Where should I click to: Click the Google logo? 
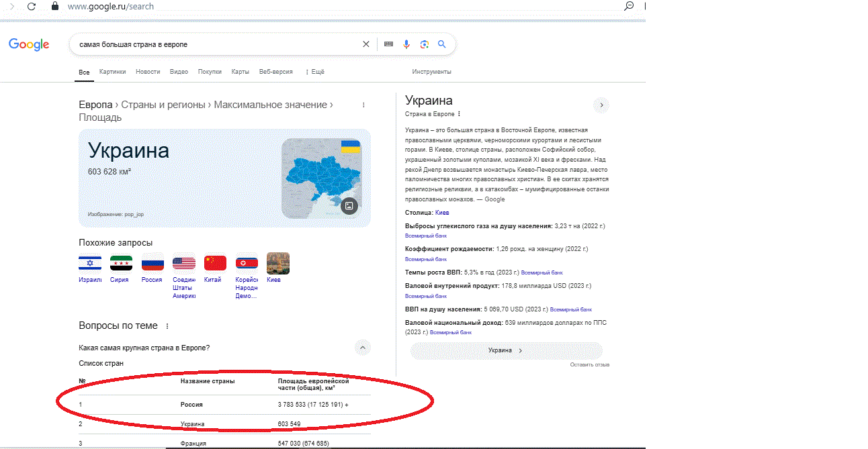(x=29, y=44)
